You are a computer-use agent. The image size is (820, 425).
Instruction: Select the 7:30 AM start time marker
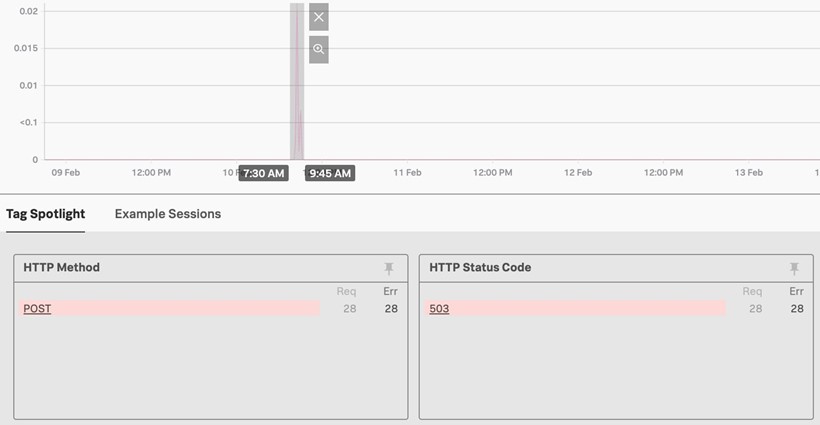(264, 173)
